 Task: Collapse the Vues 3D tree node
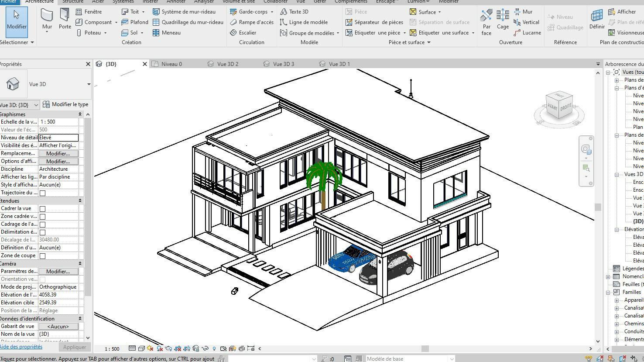coord(617,175)
